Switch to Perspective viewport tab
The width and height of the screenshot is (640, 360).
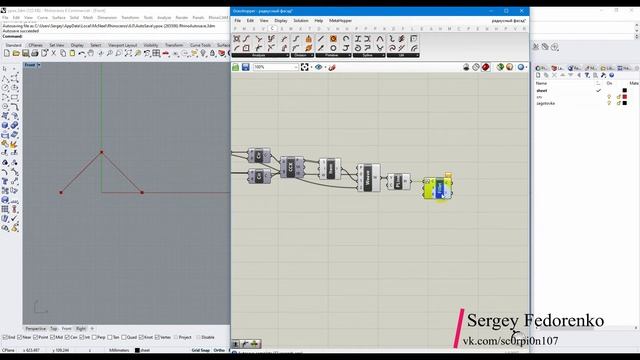coord(36,329)
